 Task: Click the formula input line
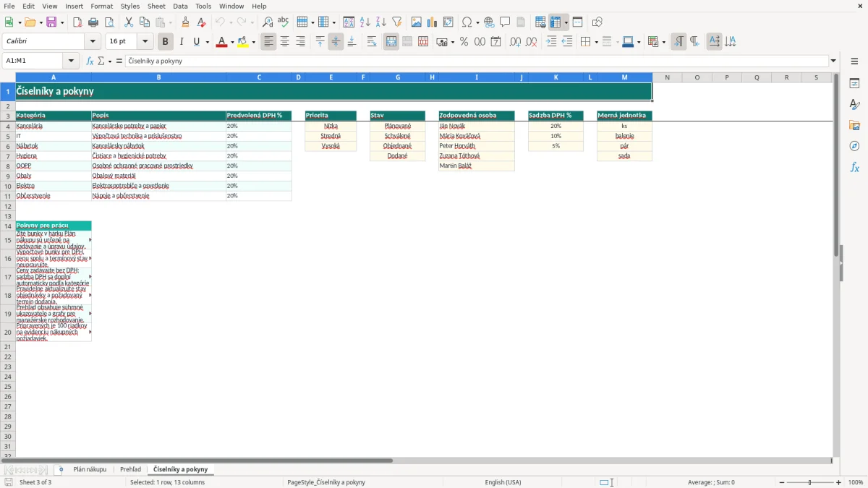click(x=477, y=61)
